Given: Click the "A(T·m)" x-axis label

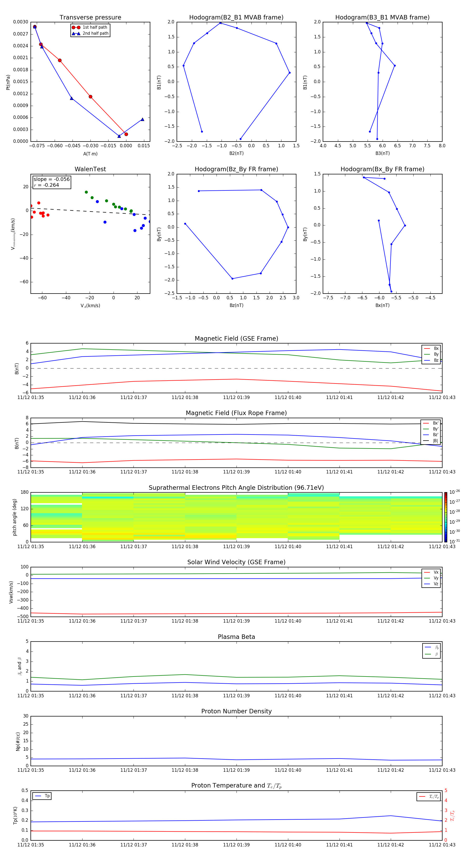Looking at the screenshot, I should pyautogui.click(x=90, y=154).
